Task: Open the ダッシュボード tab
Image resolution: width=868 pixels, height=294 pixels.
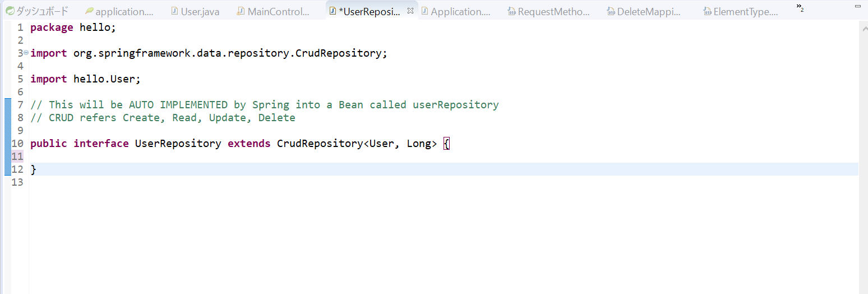Action: tap(42, 12)
